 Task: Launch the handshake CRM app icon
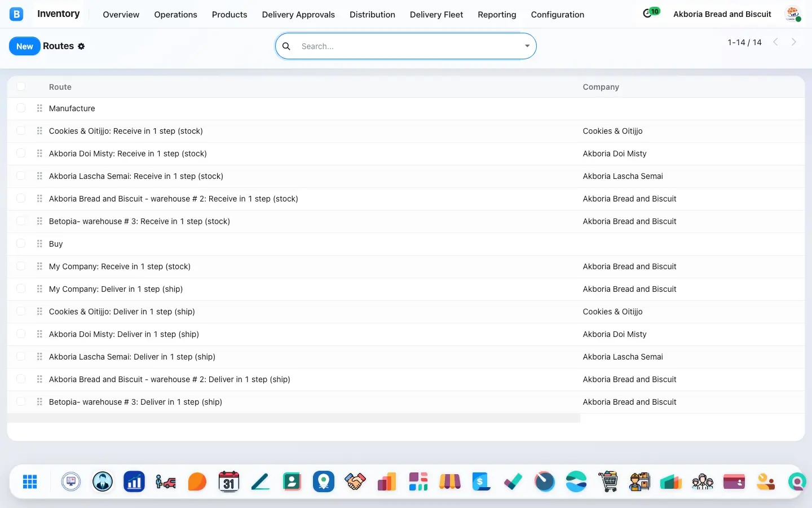click(x=355, y=481)
